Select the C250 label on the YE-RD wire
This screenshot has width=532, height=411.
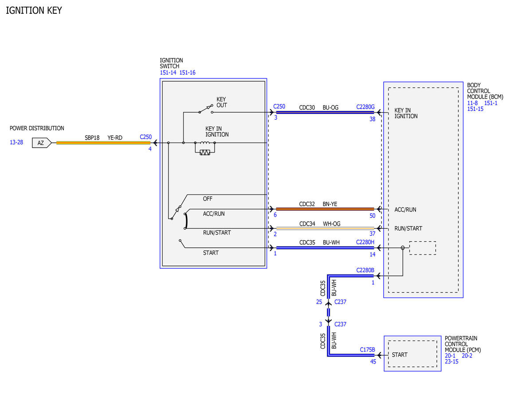[x=145, y=137]
